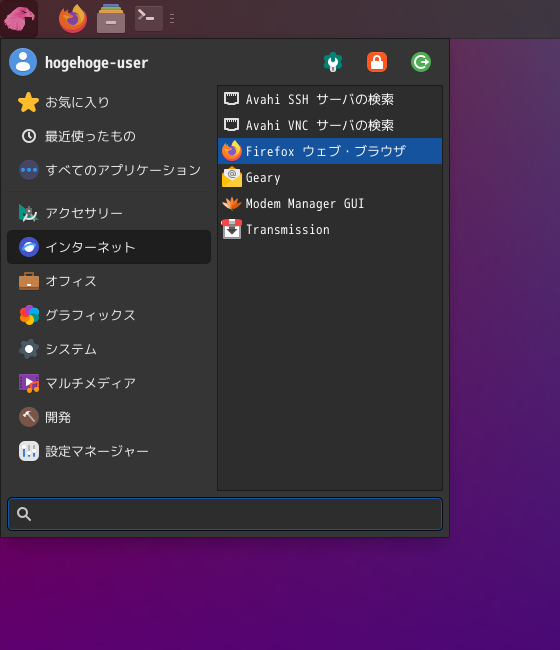This screenshot has height=650, width=560.
Task: Select the システム category
Action: [x=109, y=349]
